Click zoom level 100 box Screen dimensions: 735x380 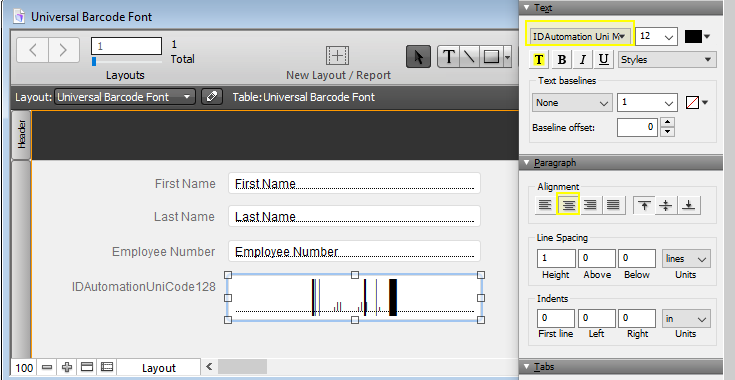[x=23, y=367]
